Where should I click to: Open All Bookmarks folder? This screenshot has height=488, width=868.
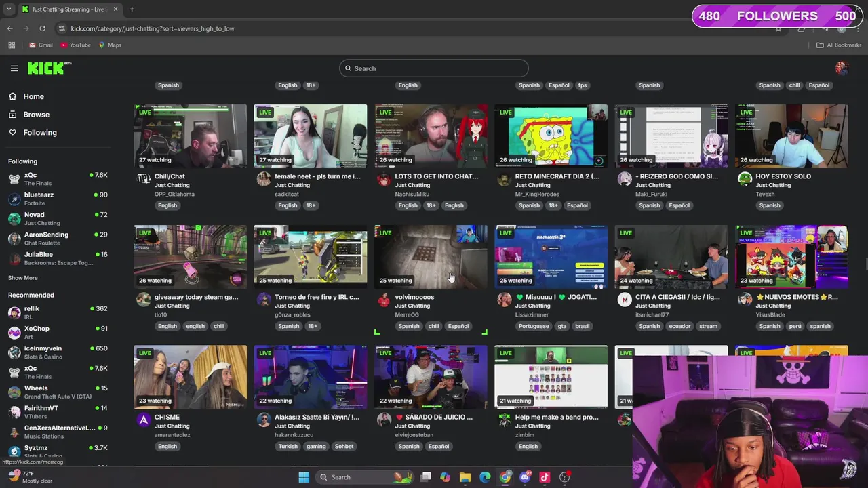(839, 45)
